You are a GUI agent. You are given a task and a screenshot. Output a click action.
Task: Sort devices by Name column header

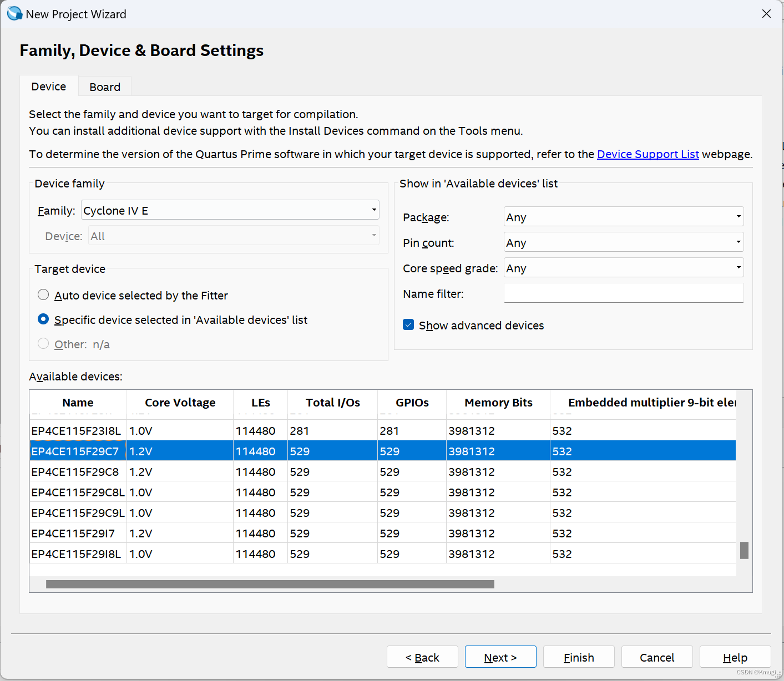pos(78,403)
